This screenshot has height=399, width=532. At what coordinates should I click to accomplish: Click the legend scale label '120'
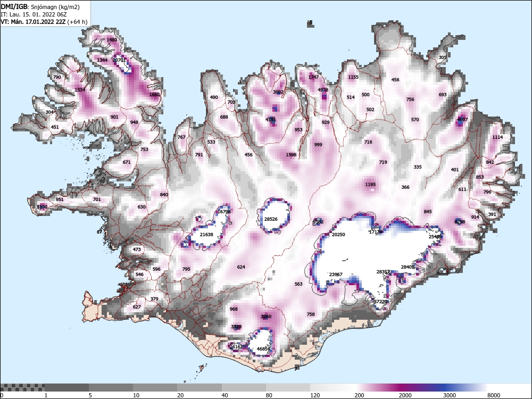tap(315, 395)
